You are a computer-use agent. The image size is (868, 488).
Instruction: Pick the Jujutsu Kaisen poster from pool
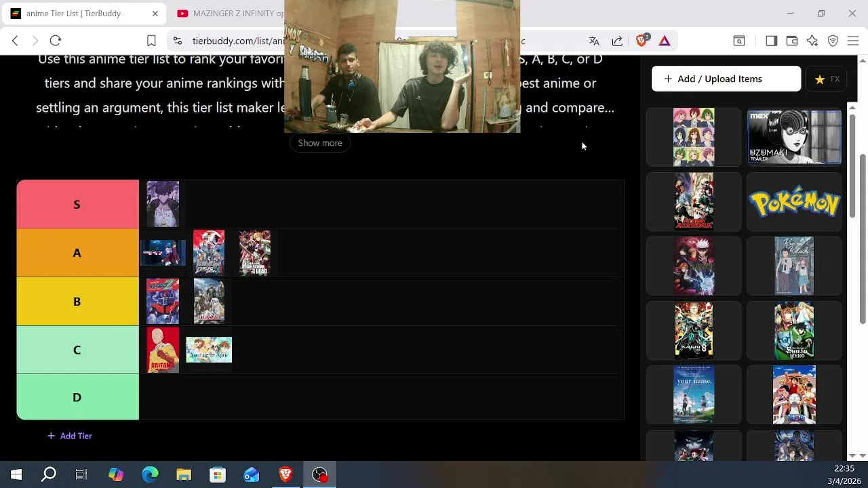coord(694,266)
